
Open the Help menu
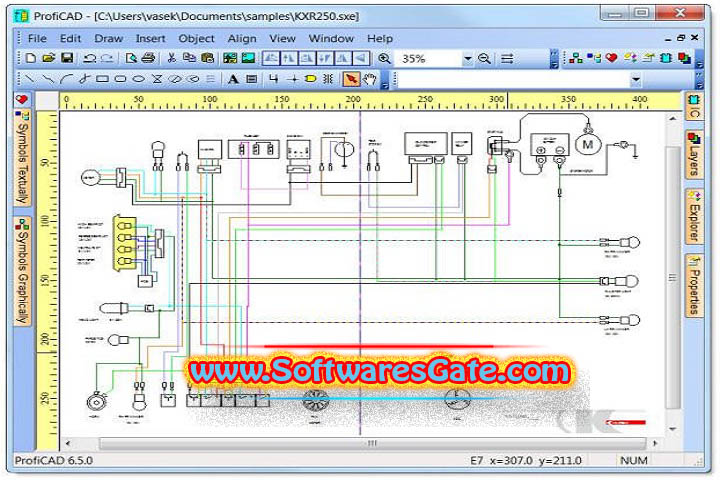coord(380,39)
